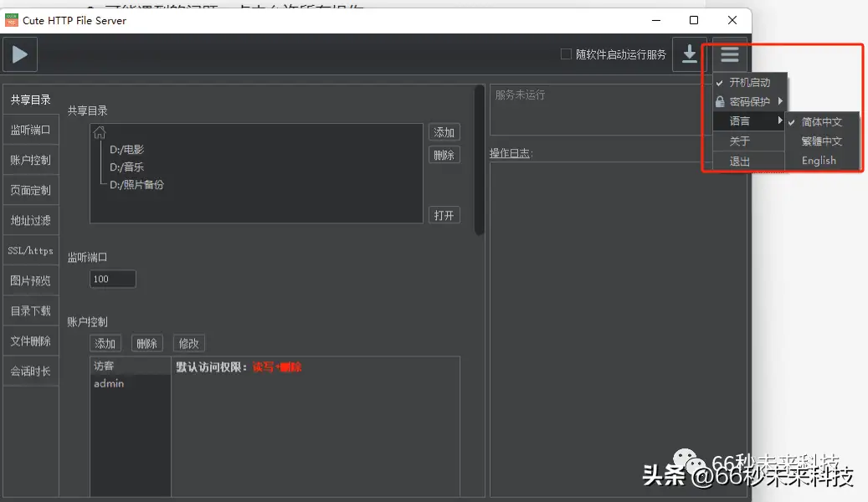Viewport: 868px width, 502px height.
Task: Open the SSL/https settings tab
Action: coord(30,249)
